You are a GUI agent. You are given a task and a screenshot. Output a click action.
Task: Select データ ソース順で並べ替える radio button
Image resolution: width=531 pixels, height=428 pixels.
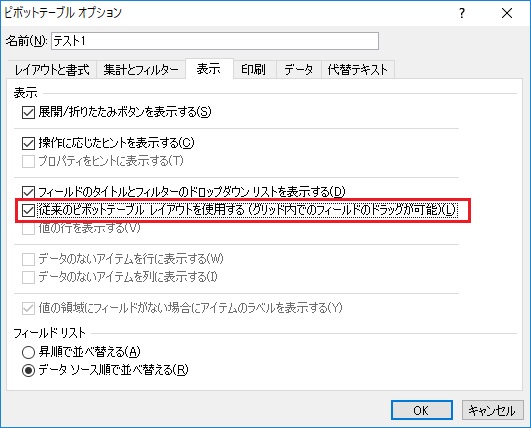coord(28,370)
